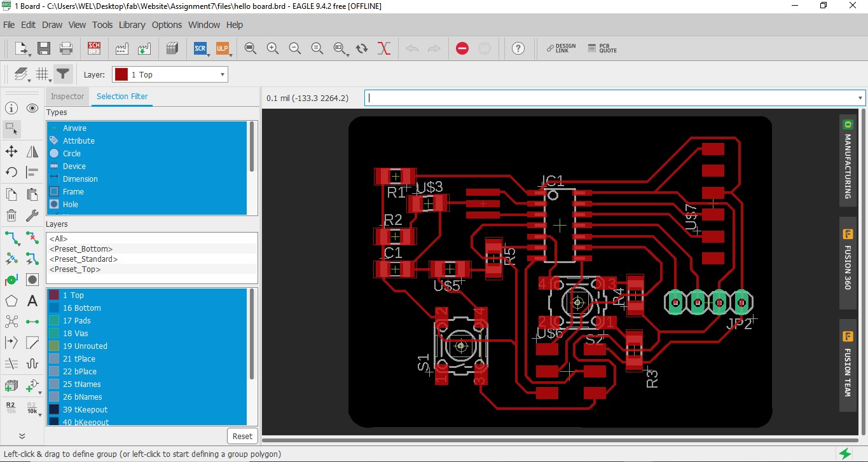Viewport: 868px width, 462px height.
Task: Open the Manufacturing side panel
Action: pos(848,158)
